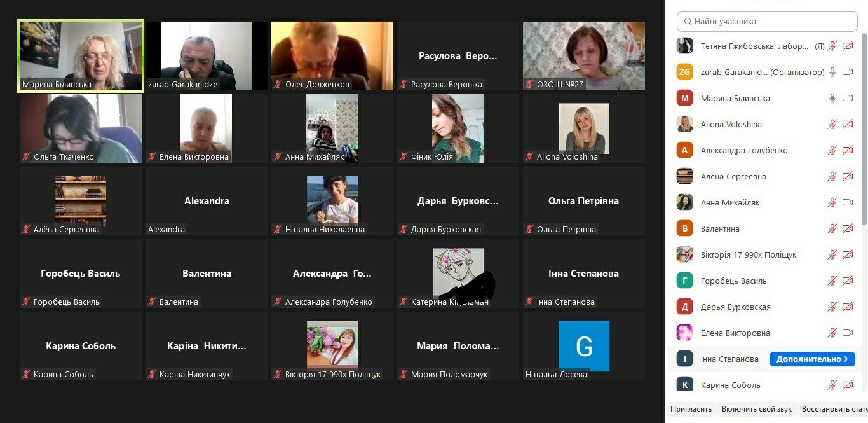Click Александра Голубенко name in participants list
This screenshot has width=868, height=423.
[744, 150]
